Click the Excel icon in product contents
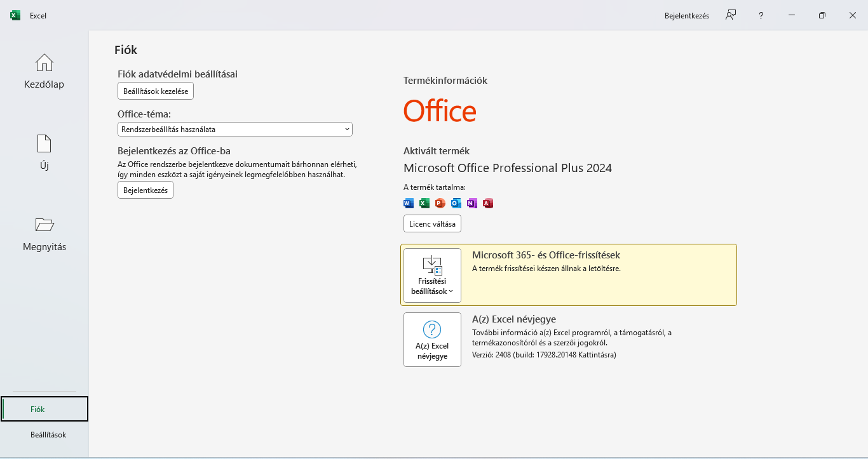Viewport: 868px width, 459px height. tap(424, 203)
